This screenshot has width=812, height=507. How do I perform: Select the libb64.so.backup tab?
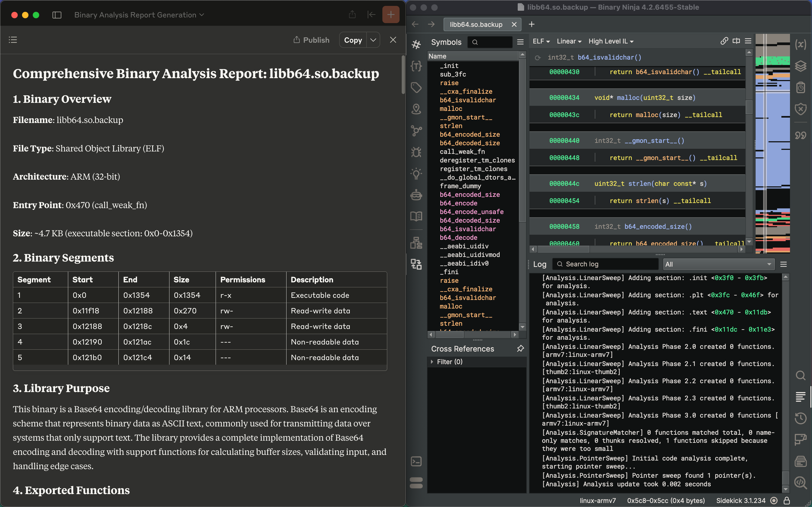[x=476, y=24]
